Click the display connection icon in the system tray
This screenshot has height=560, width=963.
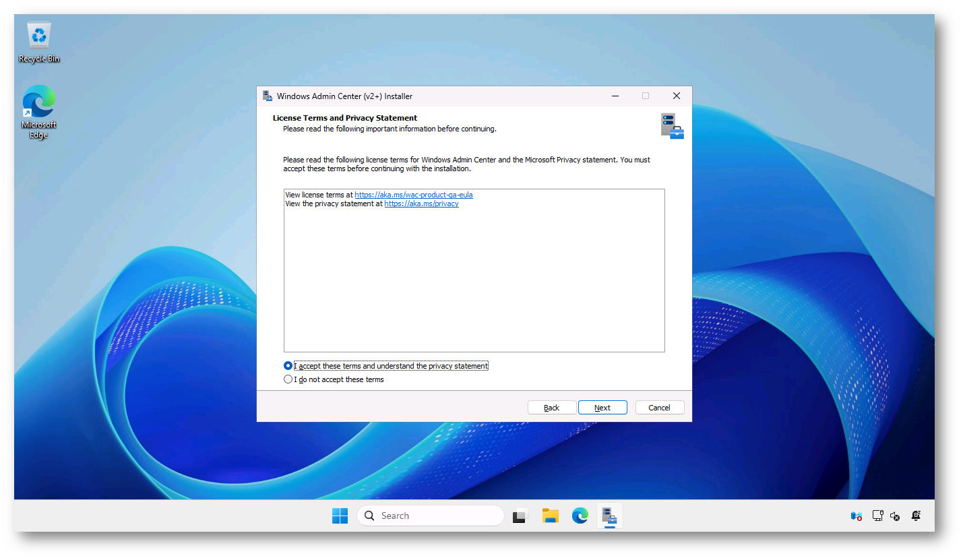pyautogui.click(x=877, y=516)
